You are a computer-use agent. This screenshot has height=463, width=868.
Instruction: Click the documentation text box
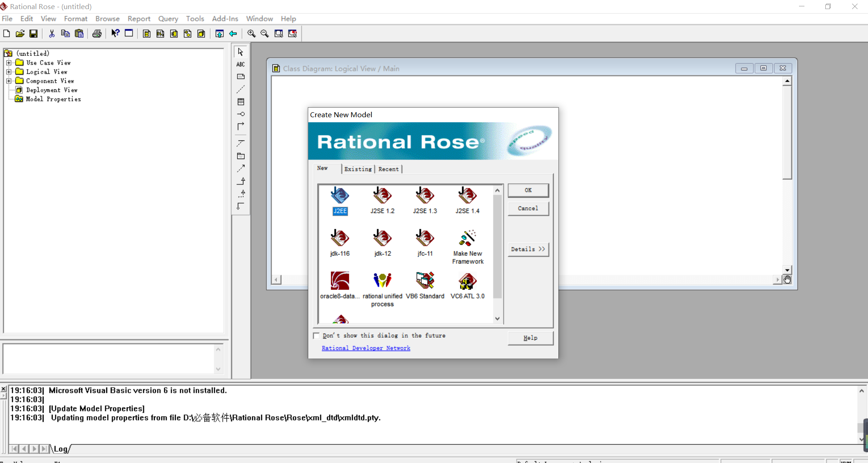[109, 359]
